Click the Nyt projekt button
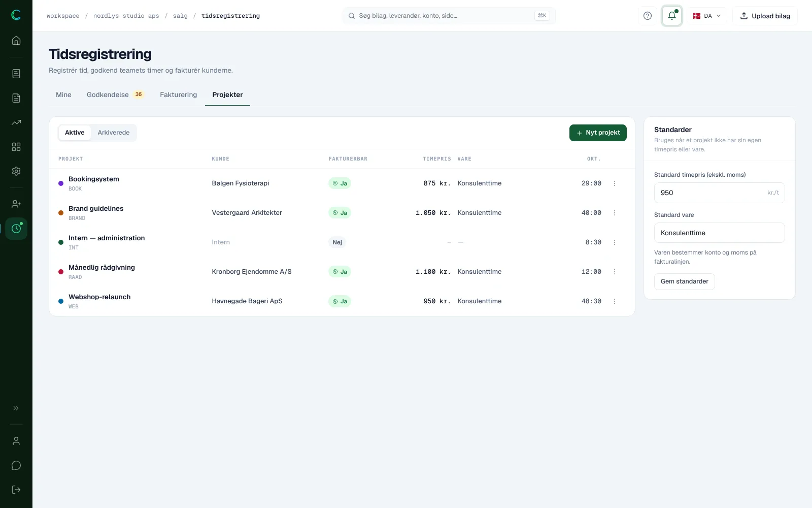This screenshot has height=508, width=812. point(598,133)
